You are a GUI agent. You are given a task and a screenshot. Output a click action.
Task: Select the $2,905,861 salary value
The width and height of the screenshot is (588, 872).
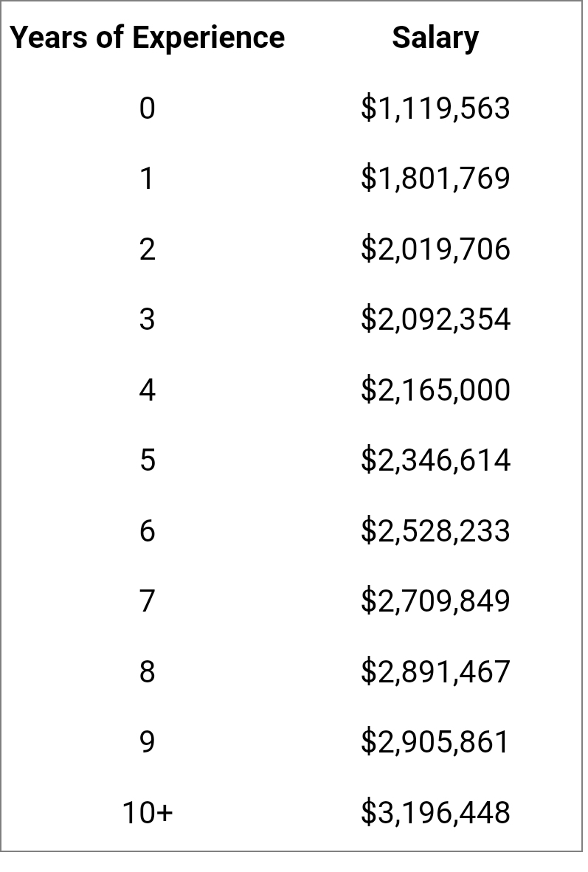coord(435,741)
